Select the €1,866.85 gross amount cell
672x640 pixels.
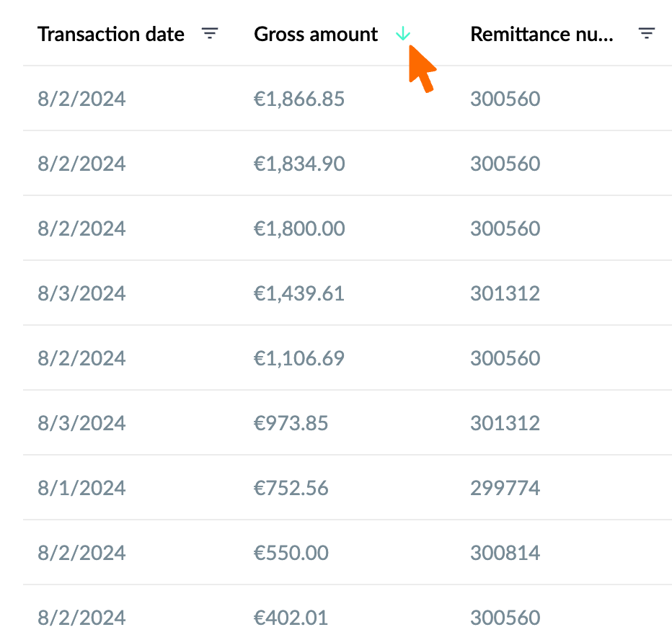[299, 99]
